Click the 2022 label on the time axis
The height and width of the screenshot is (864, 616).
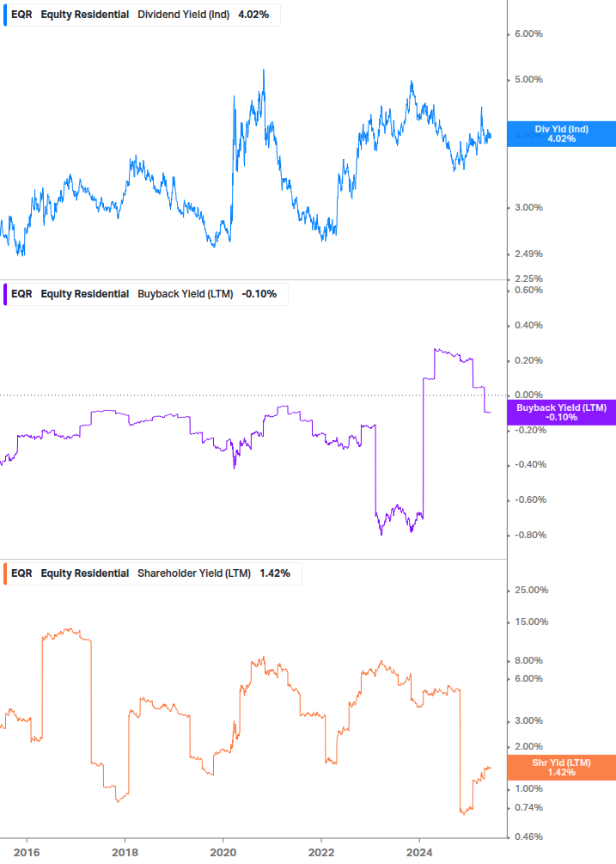click(x=321, y=853)
